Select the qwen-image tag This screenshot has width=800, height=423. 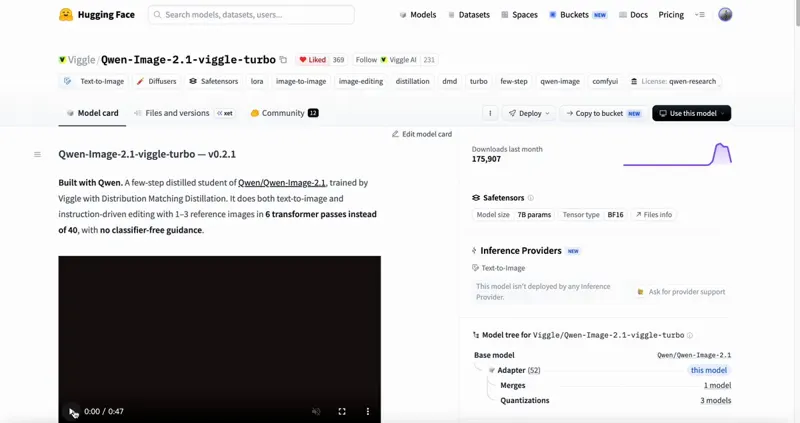(x=560, y=81)
